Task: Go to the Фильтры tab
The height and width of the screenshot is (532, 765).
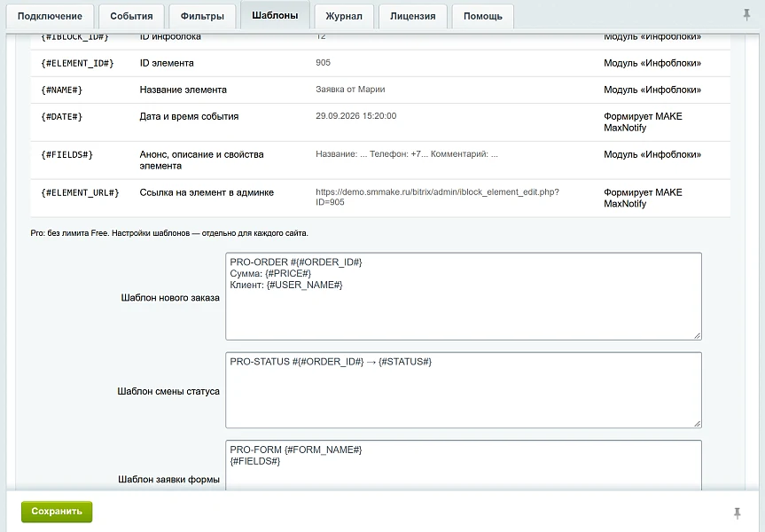Action: tap(202, 16)
